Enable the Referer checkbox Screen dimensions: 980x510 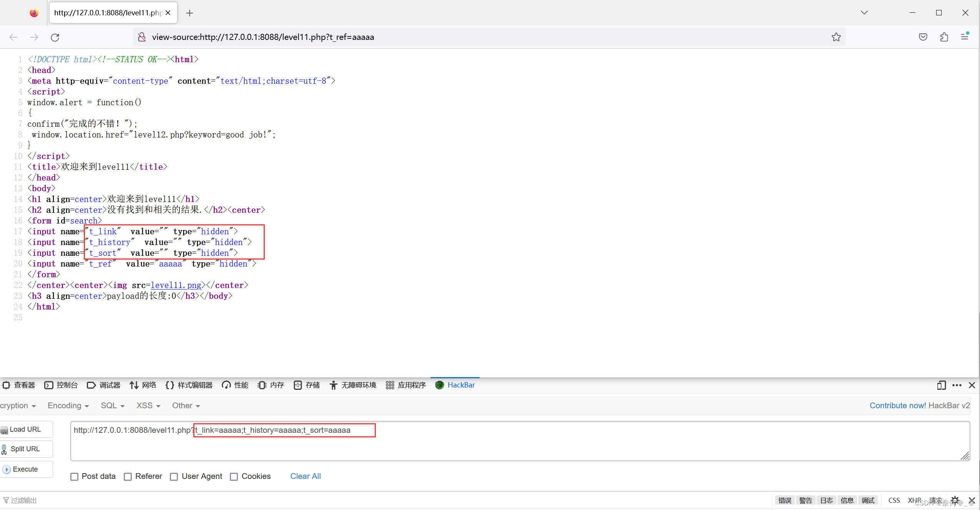pos(128,477)
